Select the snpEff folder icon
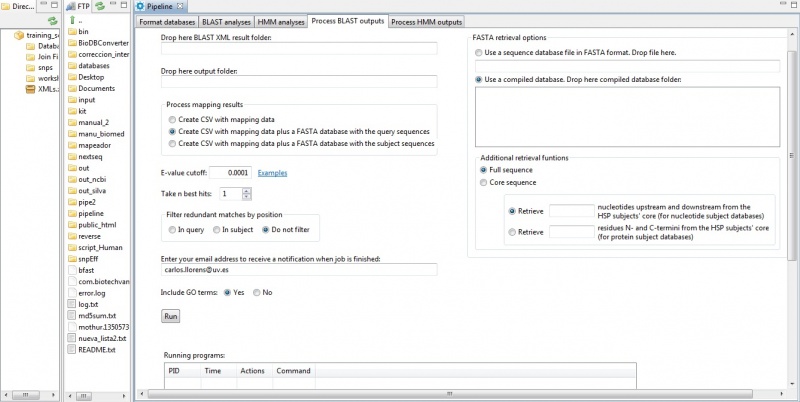This screenshot has height=402, width=800. point(71,256)
